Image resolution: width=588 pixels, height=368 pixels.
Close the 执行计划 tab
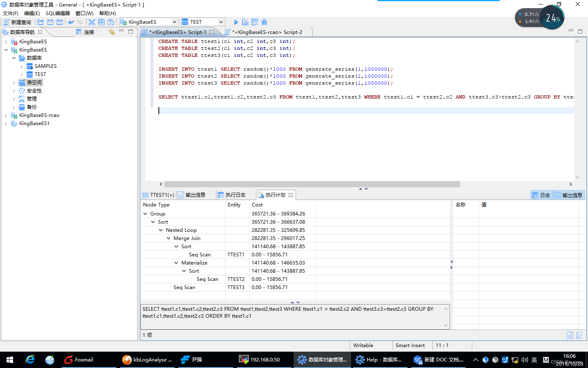[291, 195]
